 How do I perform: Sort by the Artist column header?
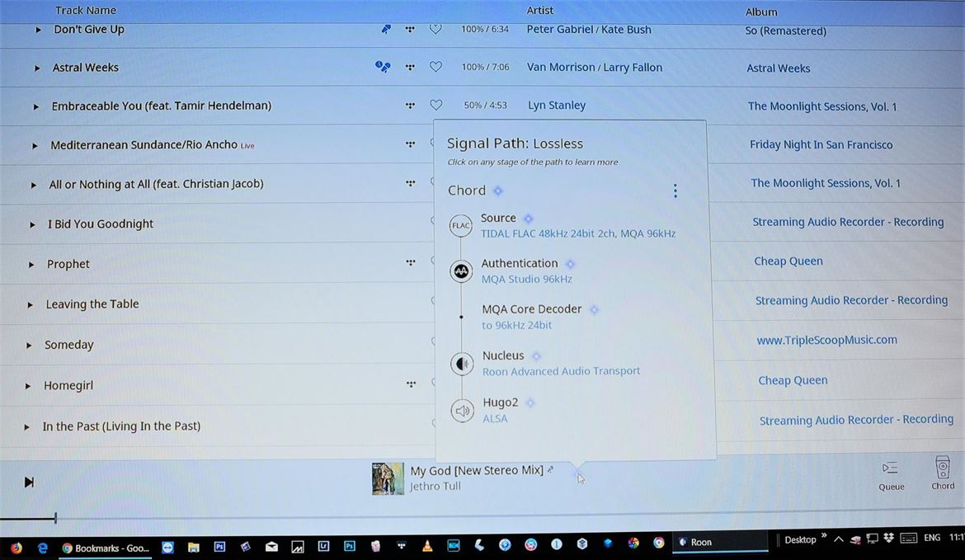tap(539, 11)
